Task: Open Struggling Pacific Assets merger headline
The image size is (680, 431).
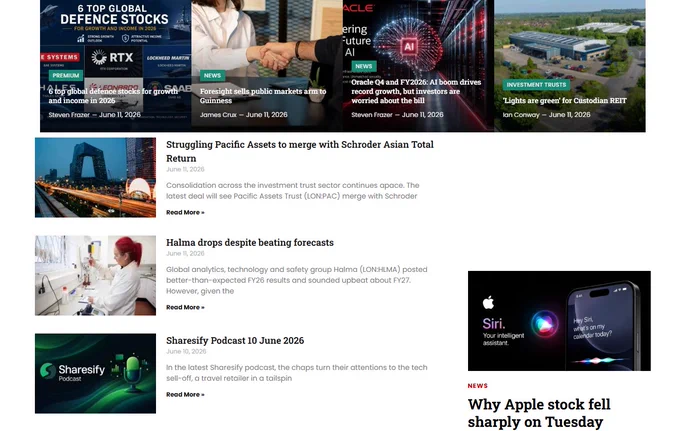Action: [x=300, y=151]
